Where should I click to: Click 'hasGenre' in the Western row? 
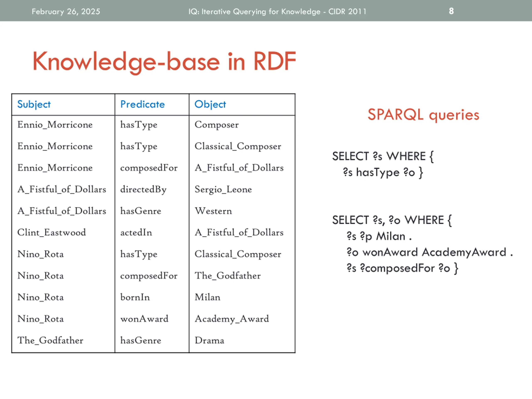[141, 211]
